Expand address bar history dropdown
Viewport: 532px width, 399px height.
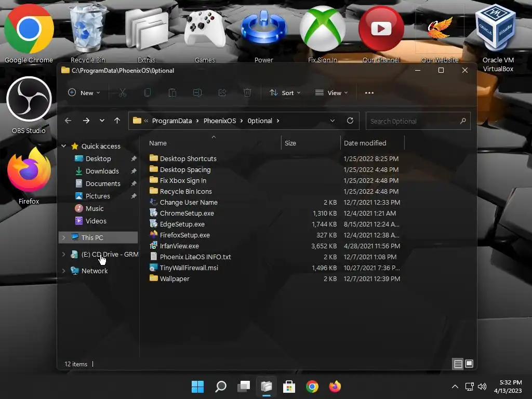pos(332,121)
